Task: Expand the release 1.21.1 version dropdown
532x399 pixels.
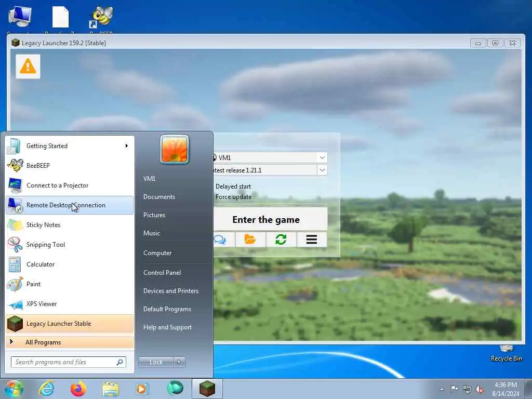Action: pyautogui.click(x=322, y=170)
